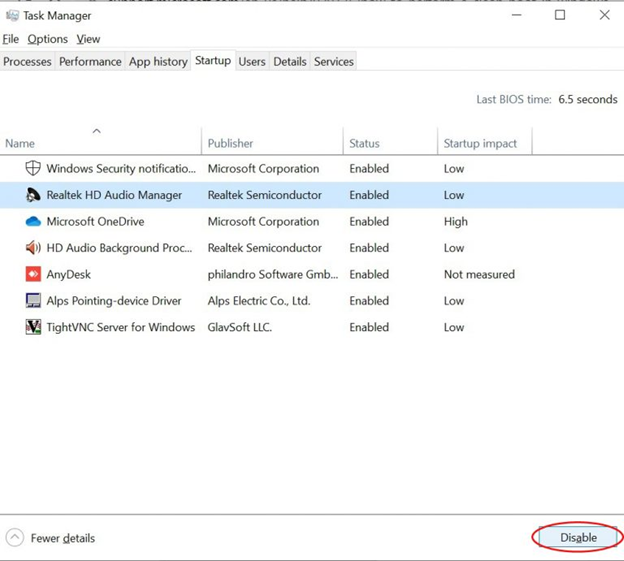Click the TightVNC Server icon
The height and width of the screenshot is (561, 624).
33,327
